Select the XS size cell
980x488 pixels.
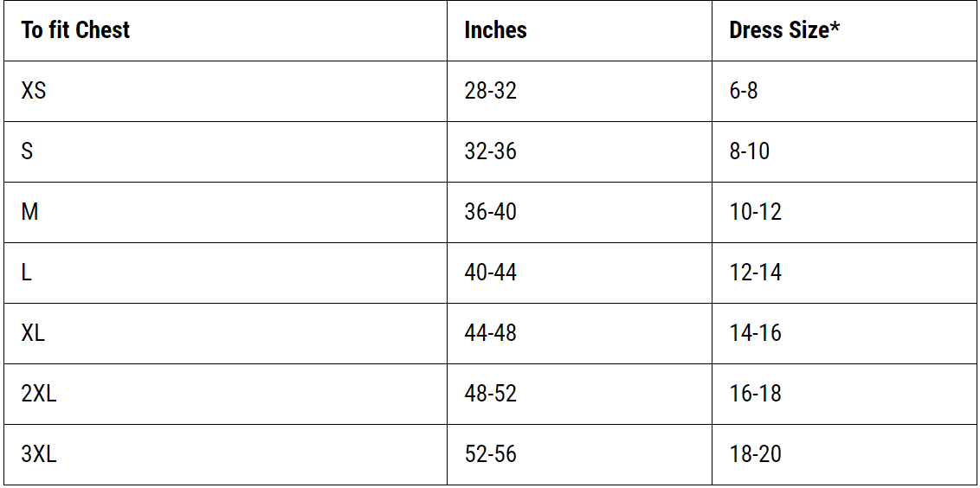[34, 91]
